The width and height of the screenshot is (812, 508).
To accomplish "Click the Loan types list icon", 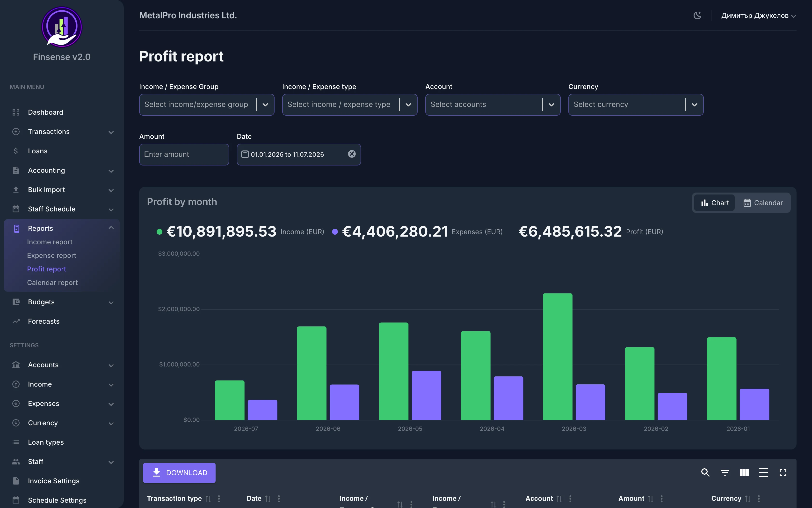I will 16,442.
